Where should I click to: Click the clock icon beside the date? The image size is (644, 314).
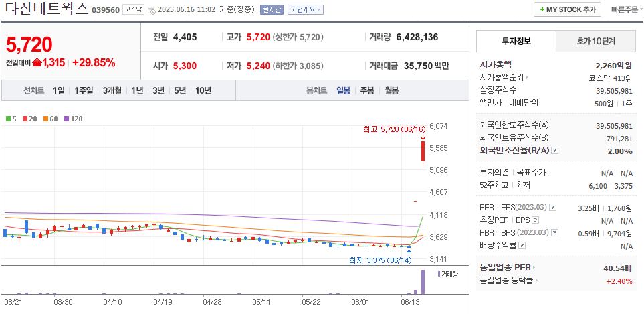[x=152, y=10]
